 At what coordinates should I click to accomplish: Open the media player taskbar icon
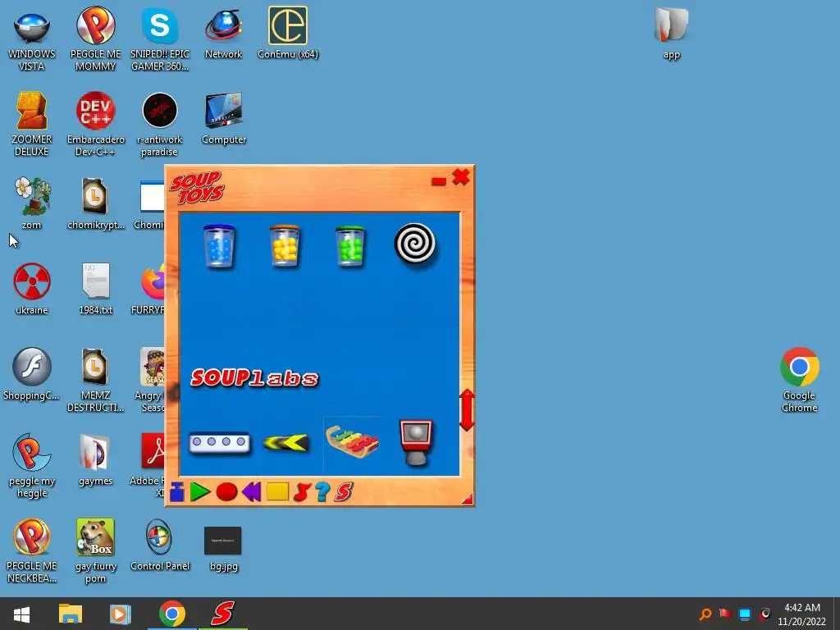click(x=120, y=614)
